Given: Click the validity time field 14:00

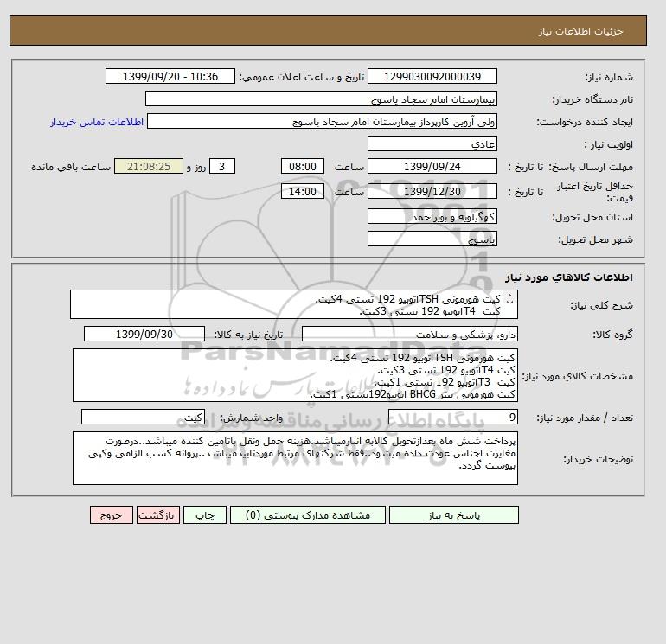Looking at the screenshot, I should (x=303, y=191).
